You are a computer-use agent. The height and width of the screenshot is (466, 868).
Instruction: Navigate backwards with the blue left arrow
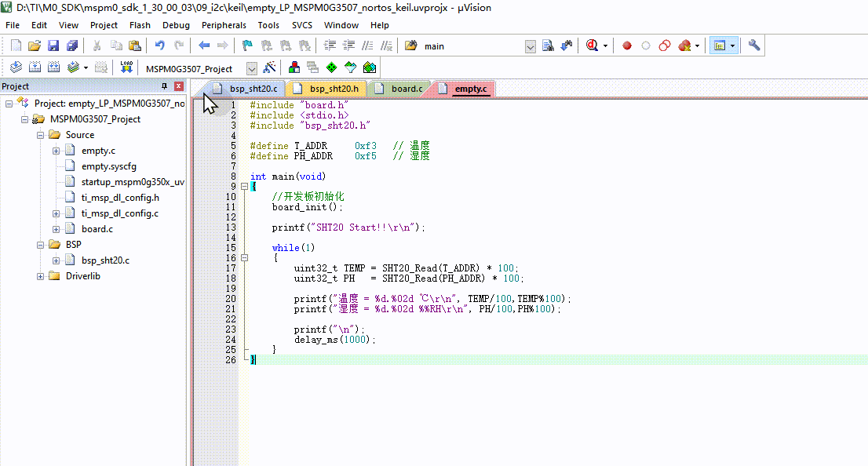[204, 46]
